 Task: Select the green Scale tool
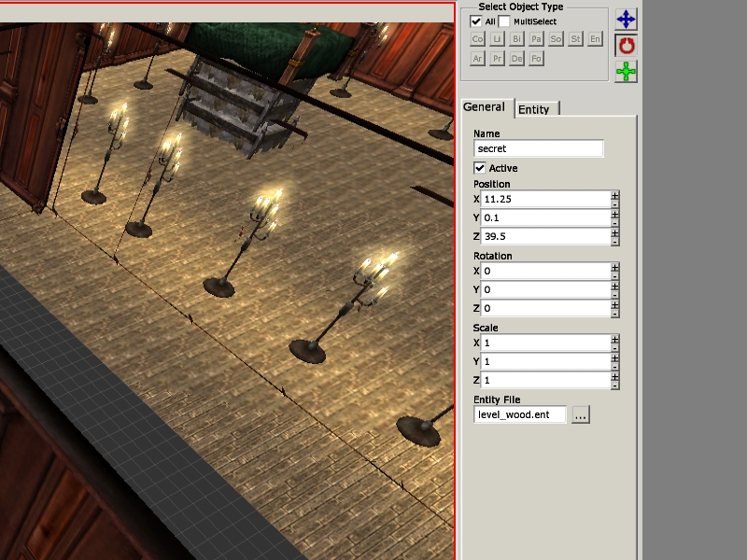(626, 71)
